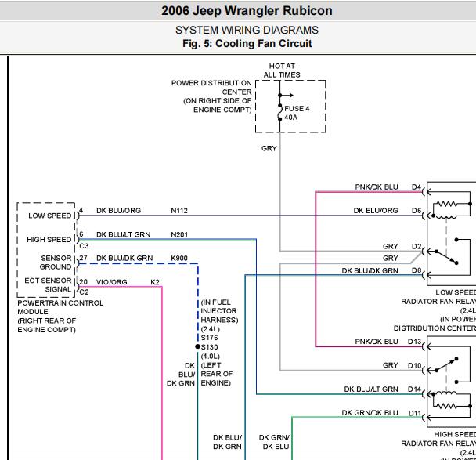Click the 'S176' splice label

[x=209, y=338]
